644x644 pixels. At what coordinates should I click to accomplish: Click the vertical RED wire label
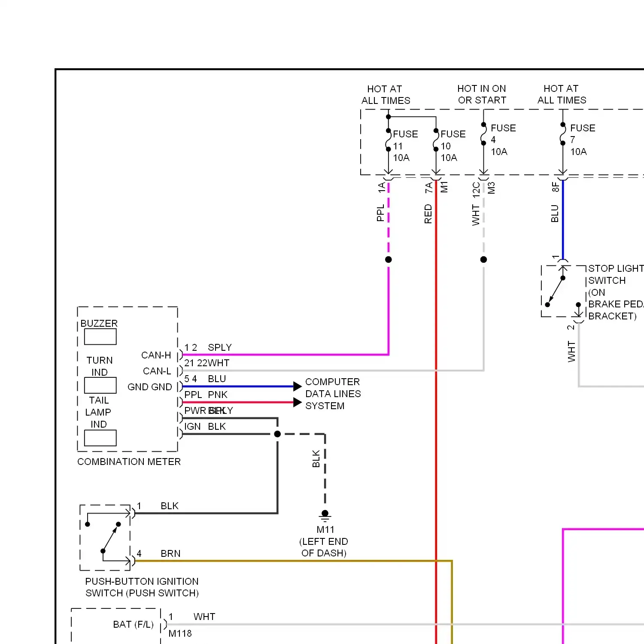click(428, 214)
